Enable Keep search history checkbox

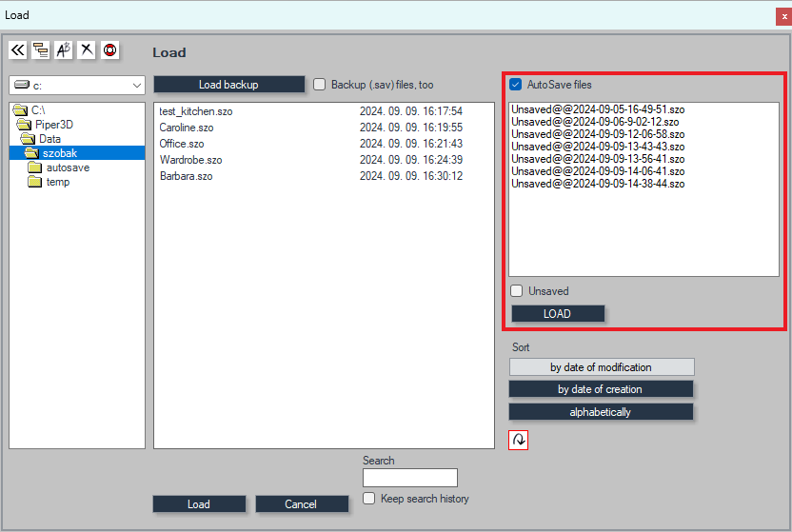coord(369,498)
